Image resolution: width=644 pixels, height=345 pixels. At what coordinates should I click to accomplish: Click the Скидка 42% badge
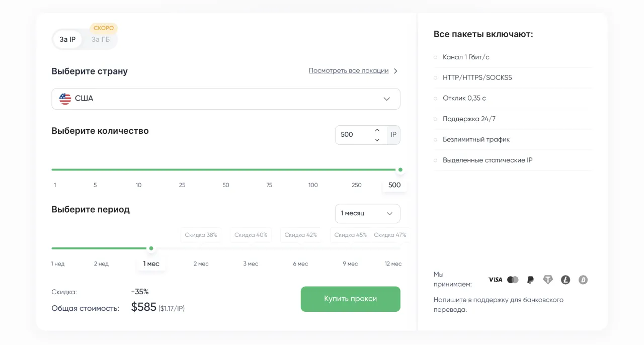coord(301,235)
